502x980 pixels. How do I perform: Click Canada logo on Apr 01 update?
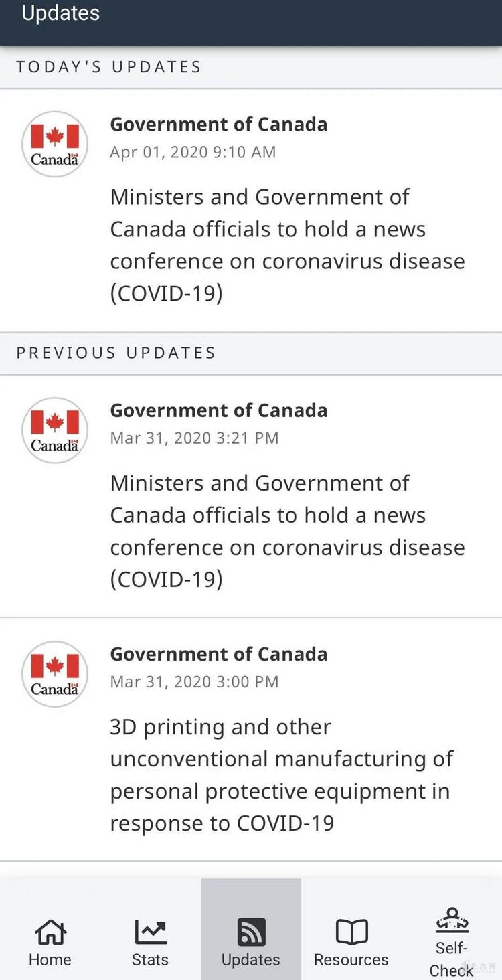coord(55,144)
